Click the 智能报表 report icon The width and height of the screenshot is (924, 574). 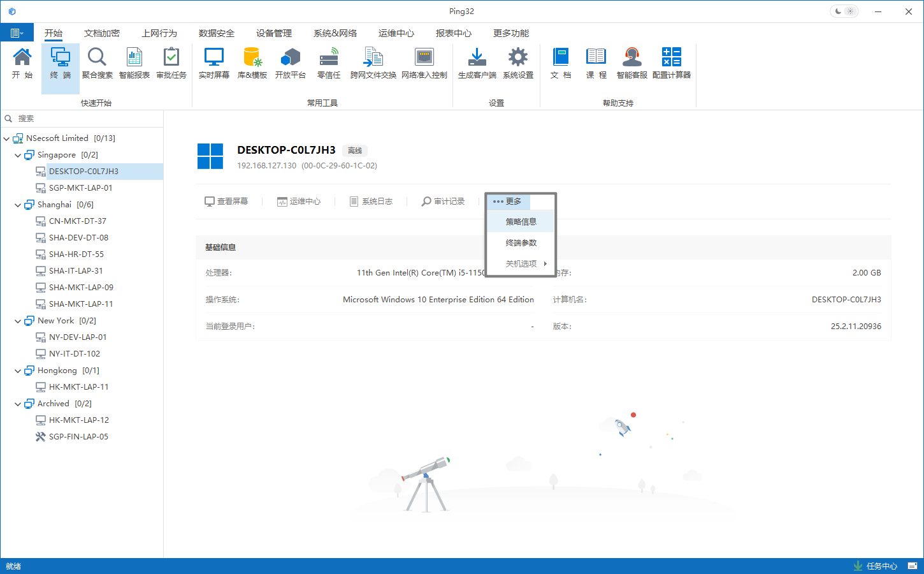134,63
